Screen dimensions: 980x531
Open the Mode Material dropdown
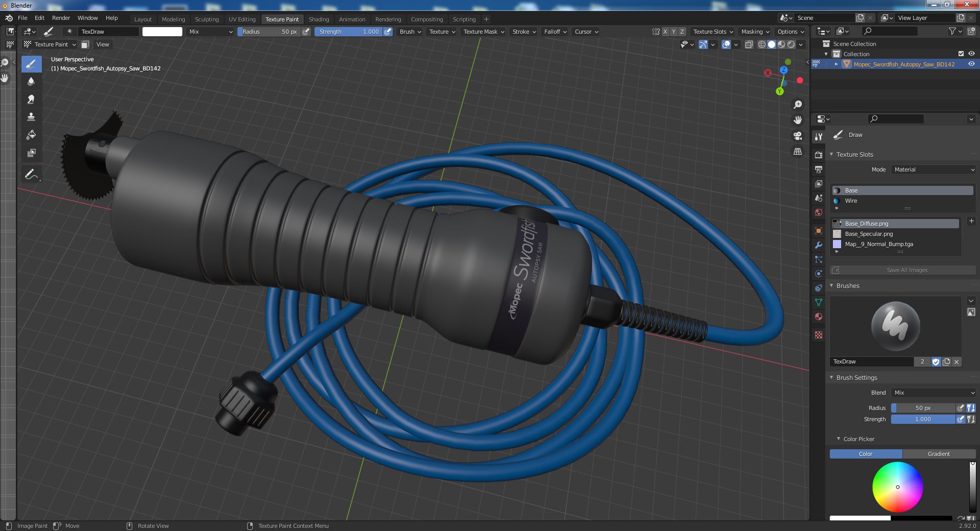coord(934,170)
